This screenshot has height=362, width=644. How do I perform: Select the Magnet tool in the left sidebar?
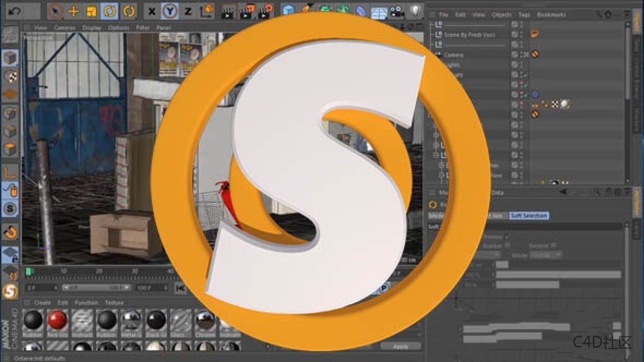[x=9, y=233]
